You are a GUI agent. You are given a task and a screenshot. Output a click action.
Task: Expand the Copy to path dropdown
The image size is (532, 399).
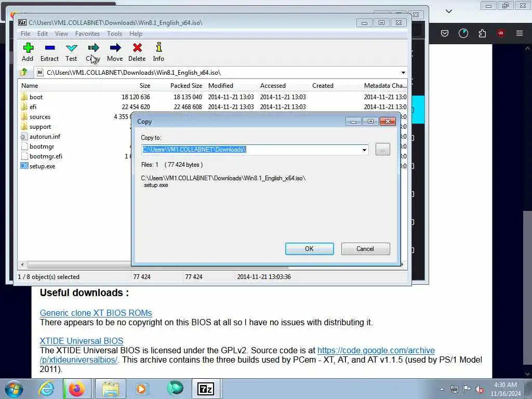[x=364, y=150]
